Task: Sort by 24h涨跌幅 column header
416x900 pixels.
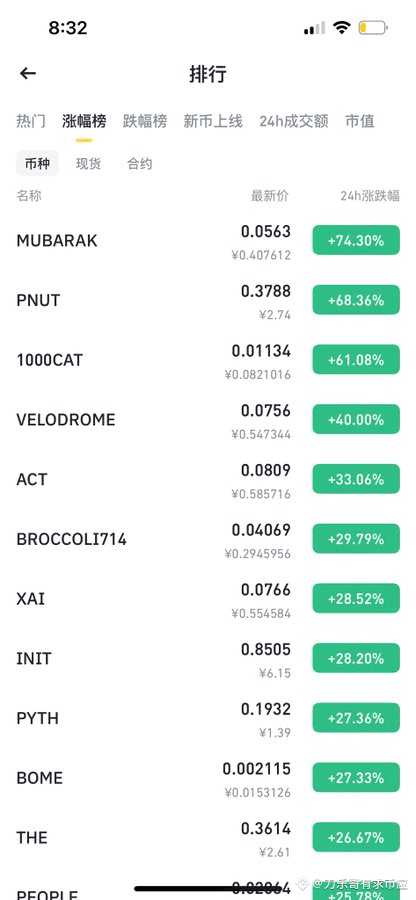Action: coord(370,196)
